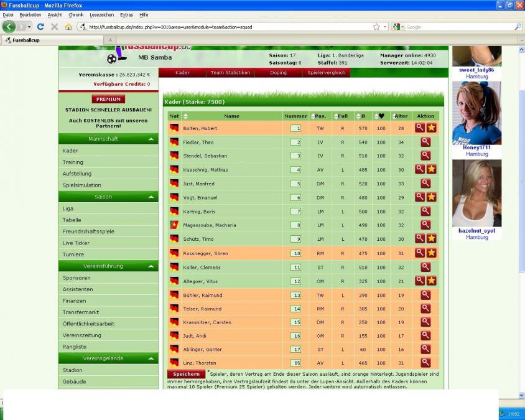
Task: Click the Firefox home button
Action: (68, 27)
